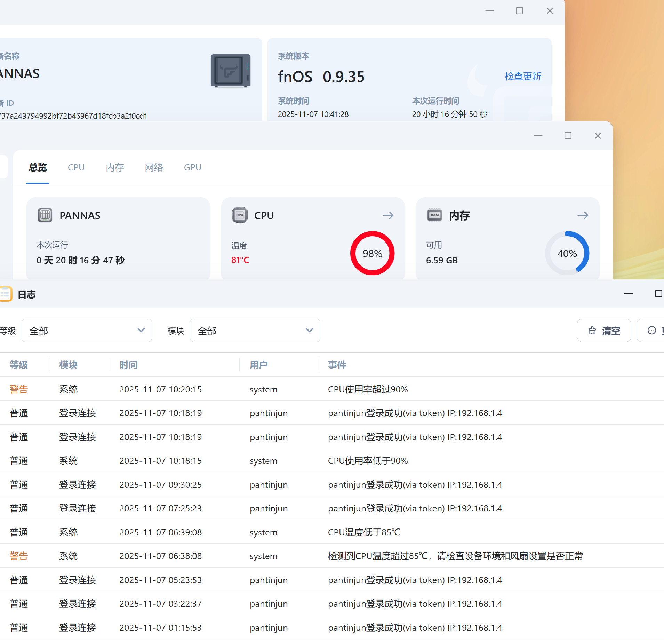Click the CPU usage 98% ring gauge
This screenshot has height=644, width=664.
tap(372, 253)
